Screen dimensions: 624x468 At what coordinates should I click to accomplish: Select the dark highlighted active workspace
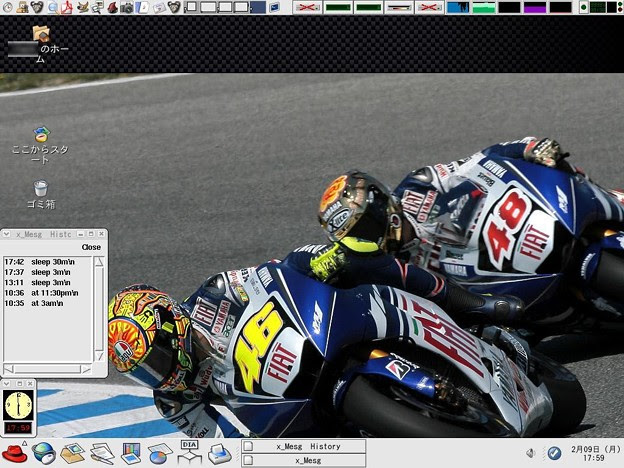[x=258, y=7]
